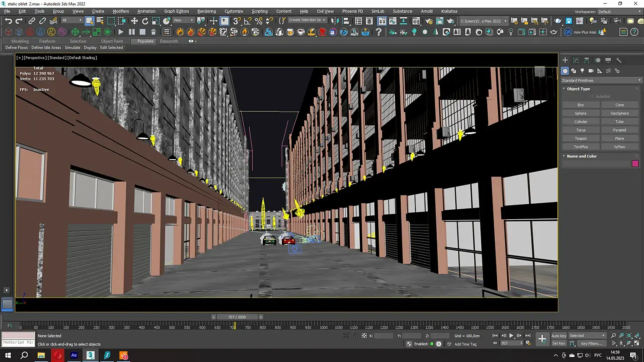Open the Standard Primitives dropdown
Screen dimensions: 644x362
pos(601,80)
